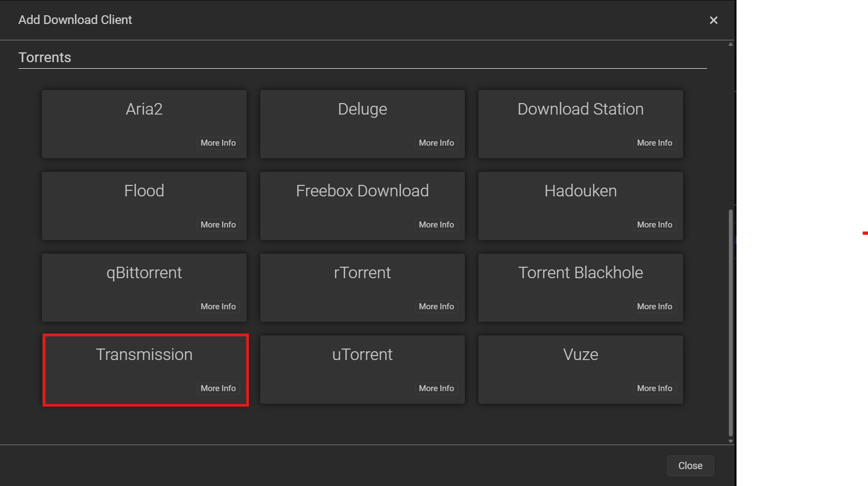Screen dimensions: 868x486
Task: Open More Info for Deluge
Action: pos(436,143)
